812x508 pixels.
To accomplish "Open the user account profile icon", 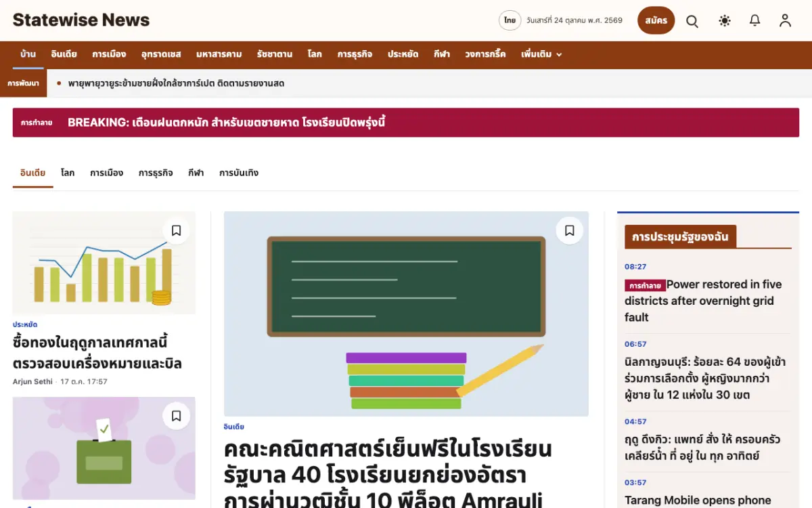I will [x=785, y=21].
